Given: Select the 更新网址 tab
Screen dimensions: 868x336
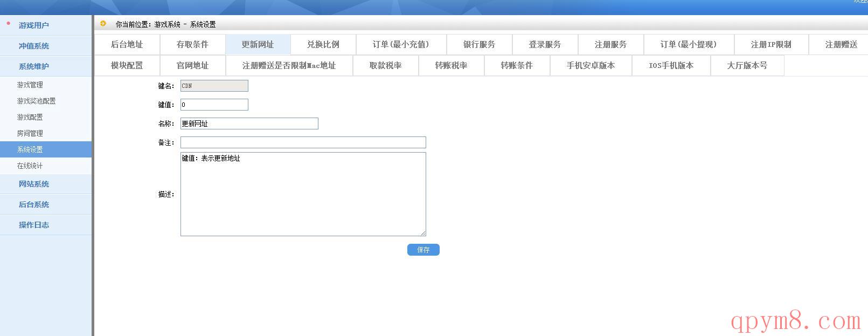Looking at the screenshot, I should pos(258,45).
